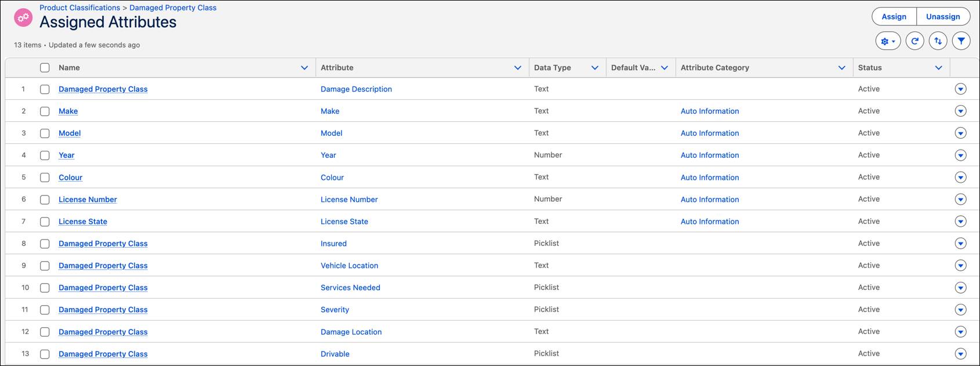Open row actions menu for License State

point(960,221)
